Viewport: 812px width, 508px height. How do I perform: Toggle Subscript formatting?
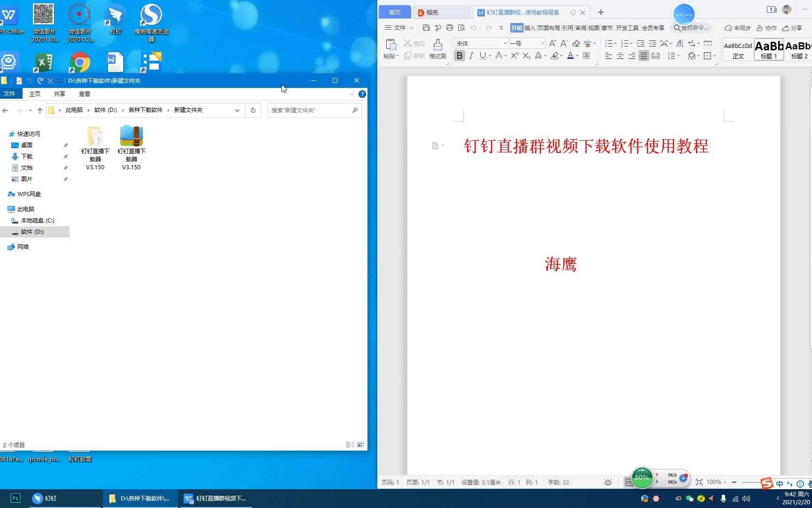point(526,56)
